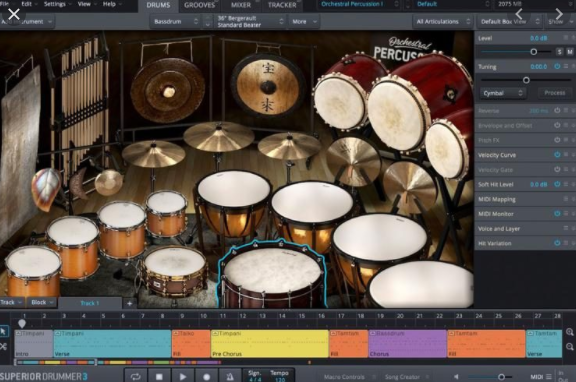Open the Voice and Layer section menu icon
The height and width of the screenshot is (382, 576).
coord(566,228)
